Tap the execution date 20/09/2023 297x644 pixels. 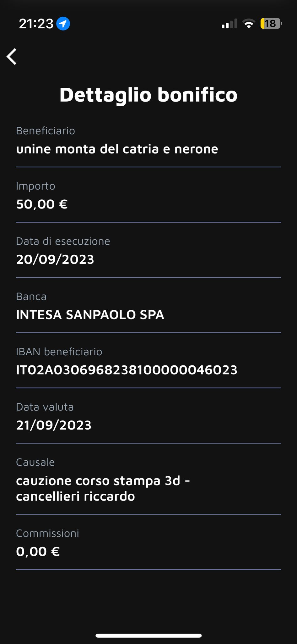pos(55,259)
